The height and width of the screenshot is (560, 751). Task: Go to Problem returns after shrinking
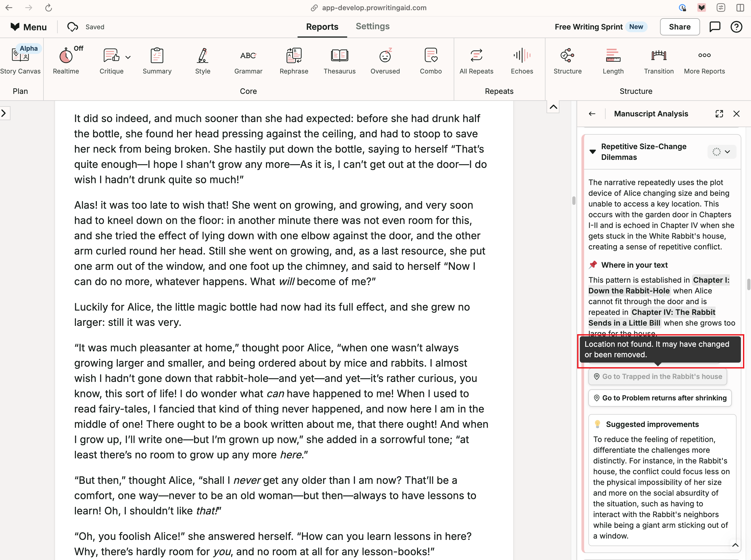tap(660, 398)
